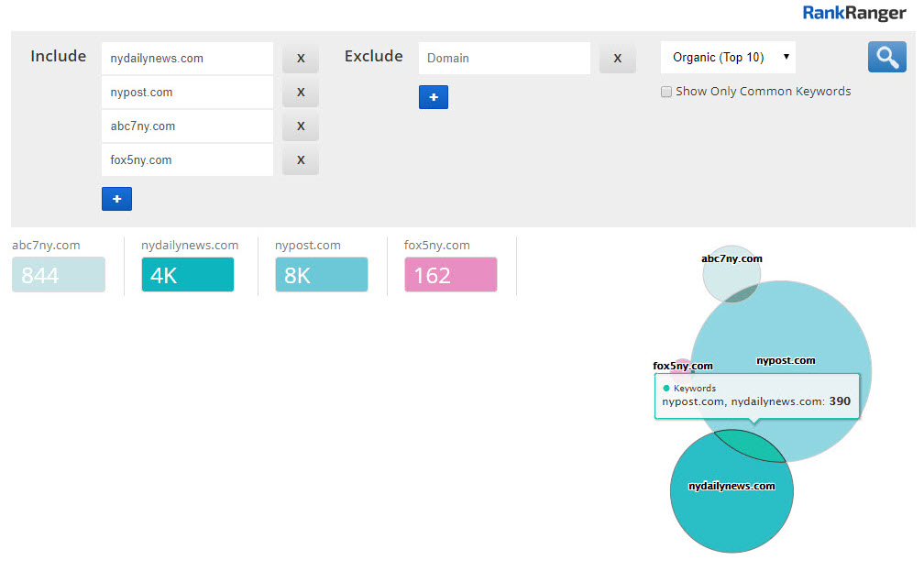Clear the Exclude domain with its X button
The image size is (924, 571).
[618, 59]
